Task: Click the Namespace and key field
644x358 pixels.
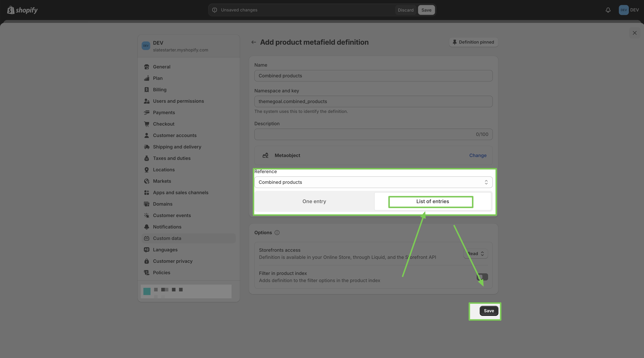Action: tap(373, 102)
